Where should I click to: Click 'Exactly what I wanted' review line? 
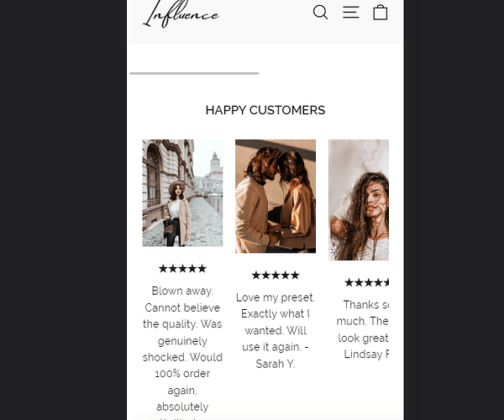276,322
